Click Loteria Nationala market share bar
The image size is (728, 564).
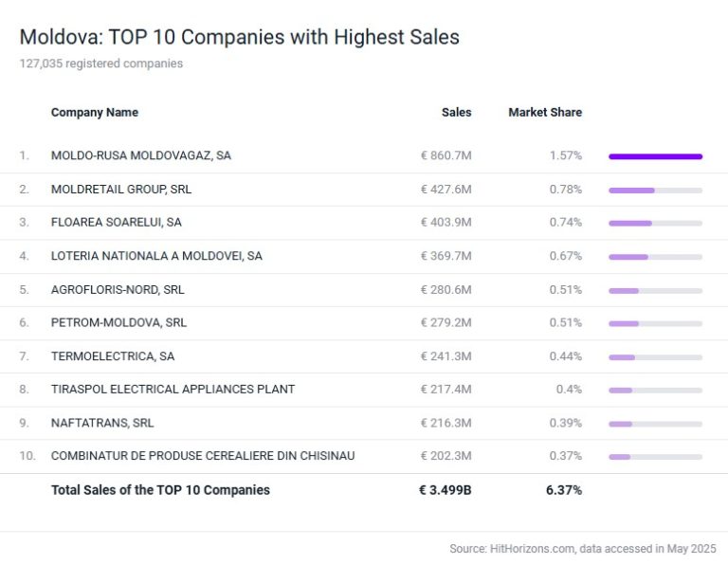pyautogui.click(x=656, y=257)
